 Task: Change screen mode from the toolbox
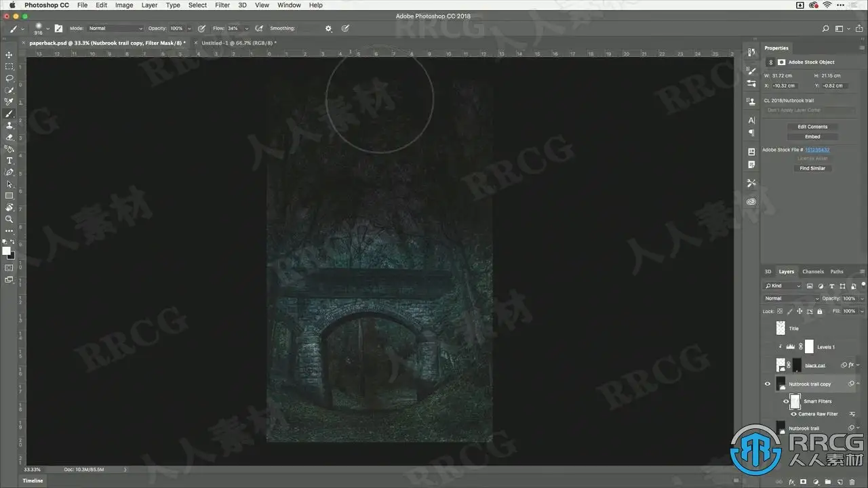tap(9, 279)
